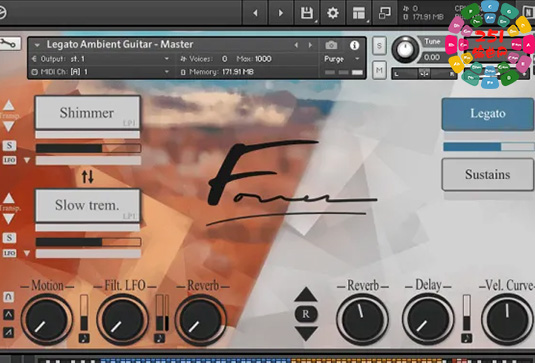This screenshot has width=535, height=363.
Task: Open the Purge dropdown menu
Action: [342, 59]
